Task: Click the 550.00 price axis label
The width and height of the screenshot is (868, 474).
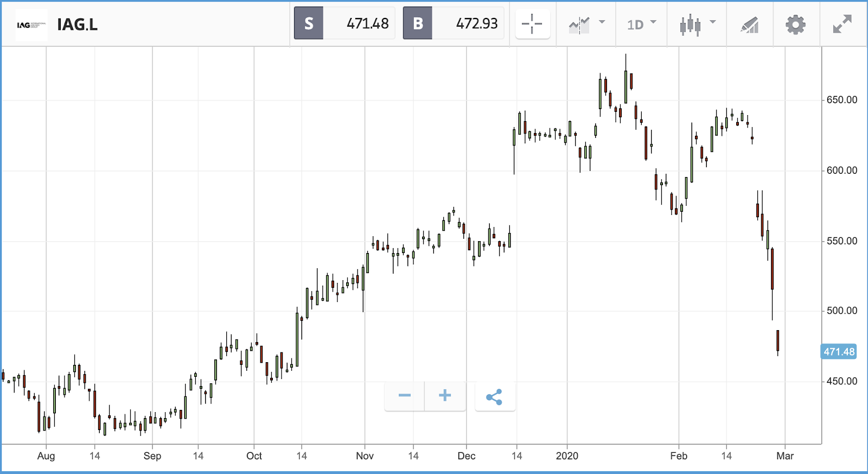Action: coord(842,241)
